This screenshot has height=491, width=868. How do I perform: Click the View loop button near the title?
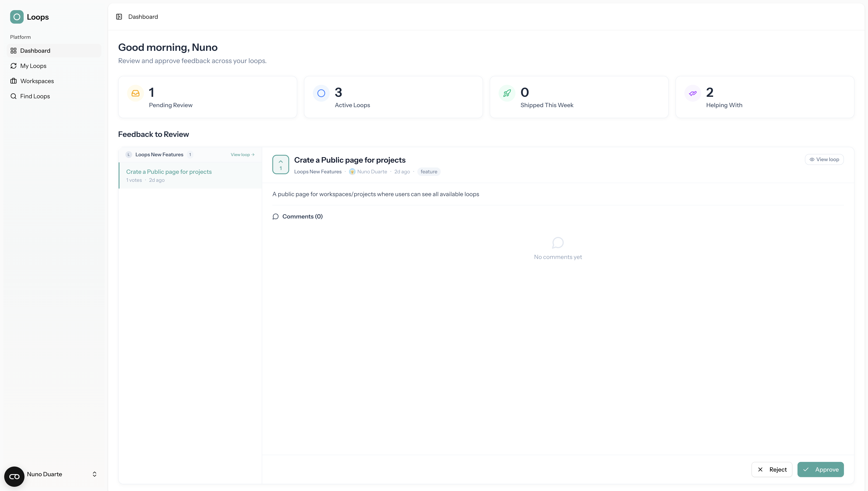[824, 159]
